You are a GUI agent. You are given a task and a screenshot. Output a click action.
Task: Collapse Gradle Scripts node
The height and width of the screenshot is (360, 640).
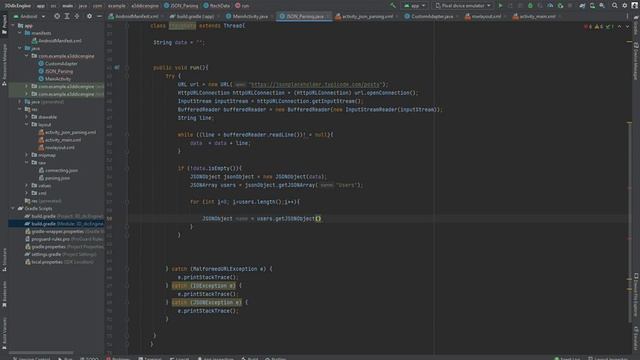(13, 209)
